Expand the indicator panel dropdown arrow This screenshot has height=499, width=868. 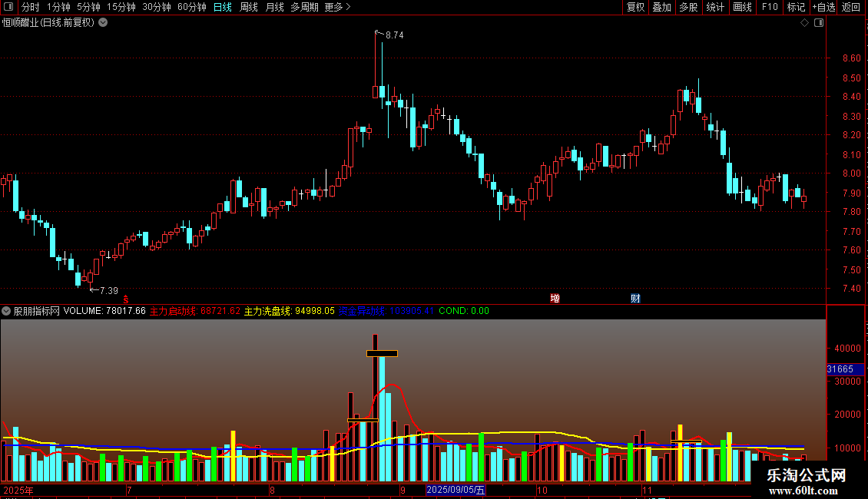(6, 311)
